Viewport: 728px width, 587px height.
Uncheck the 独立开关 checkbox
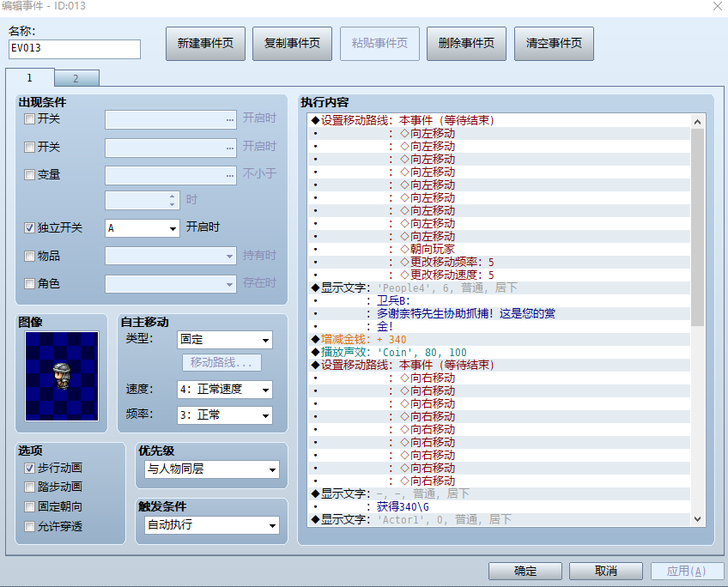pos(29,227)
